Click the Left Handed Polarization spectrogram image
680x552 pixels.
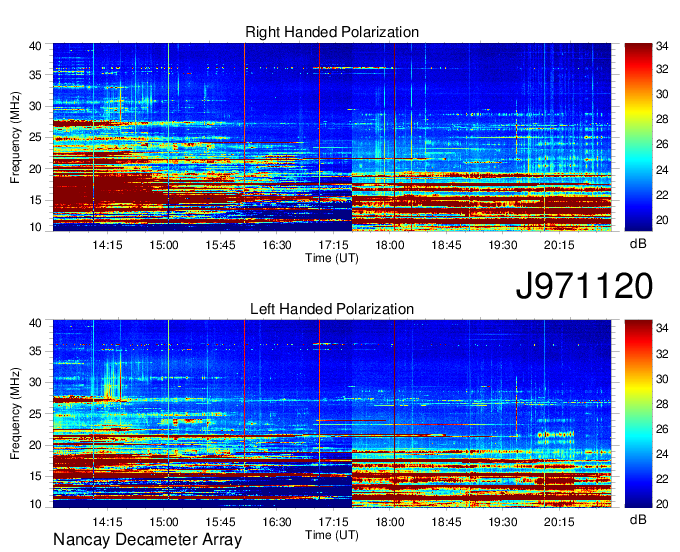coord(332,414)
